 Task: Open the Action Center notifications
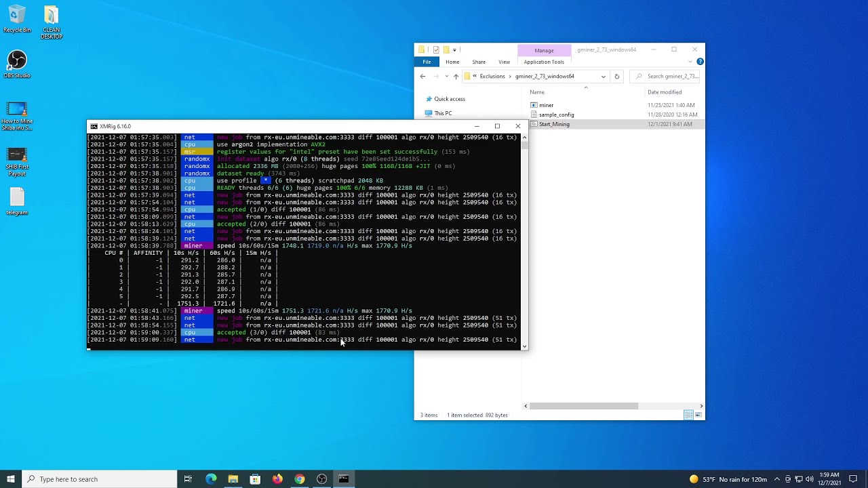coord(853,479)
